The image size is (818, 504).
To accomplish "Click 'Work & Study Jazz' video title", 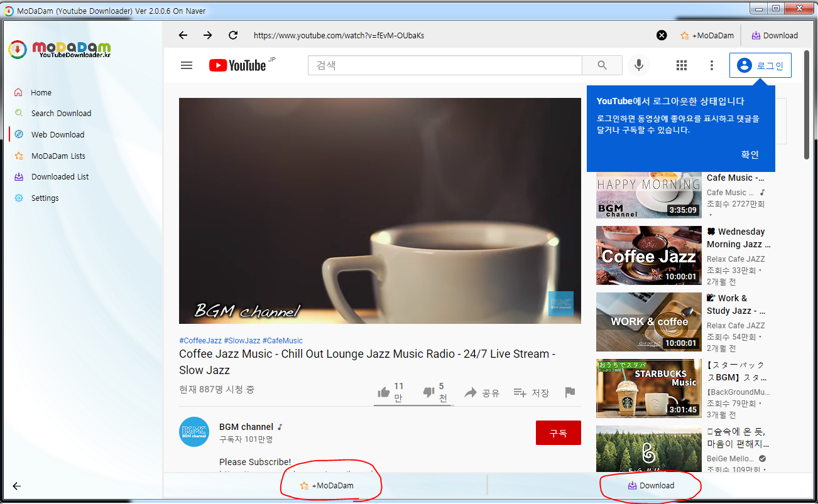I will 736,304.
